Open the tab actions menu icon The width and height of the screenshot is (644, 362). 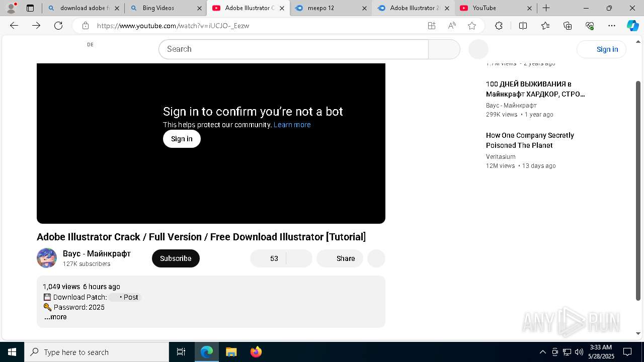(30, 8)
